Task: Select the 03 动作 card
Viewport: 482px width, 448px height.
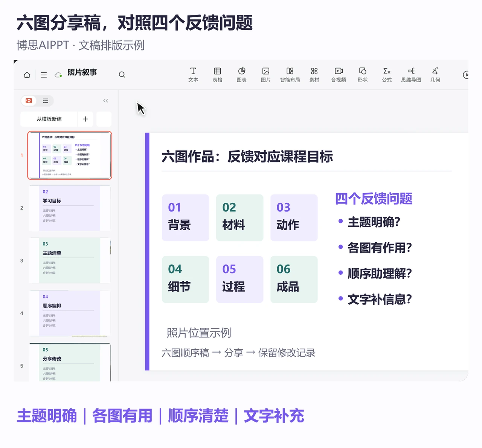Action: 294,218
